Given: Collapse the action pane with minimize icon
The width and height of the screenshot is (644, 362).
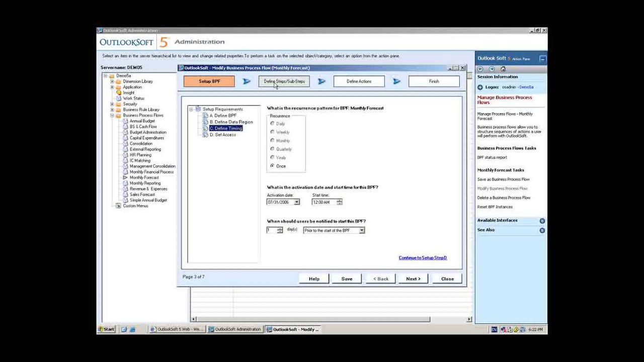Looking at the screenshot, I should click(542, 59).
